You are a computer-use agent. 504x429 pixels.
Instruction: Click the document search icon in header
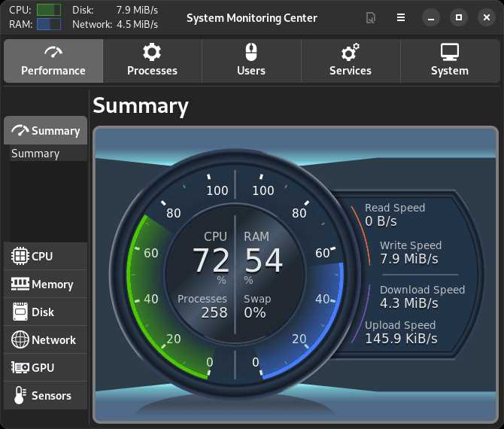click(371, 18)
